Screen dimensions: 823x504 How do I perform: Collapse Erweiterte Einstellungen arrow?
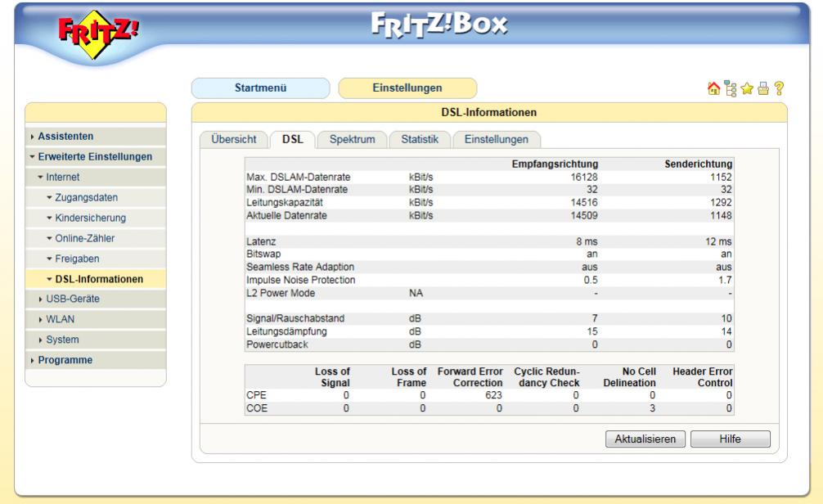click(32, 157)
